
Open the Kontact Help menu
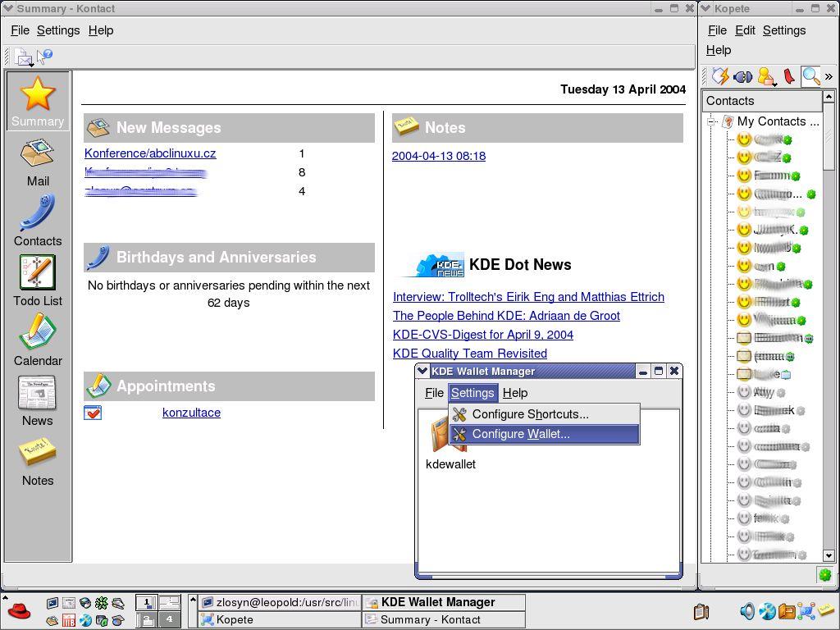[101, 30]
